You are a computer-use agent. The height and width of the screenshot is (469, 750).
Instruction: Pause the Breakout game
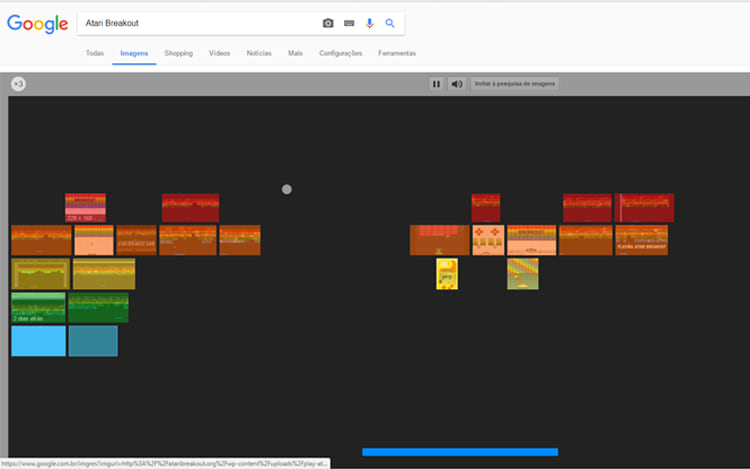(x=436, y=84)
